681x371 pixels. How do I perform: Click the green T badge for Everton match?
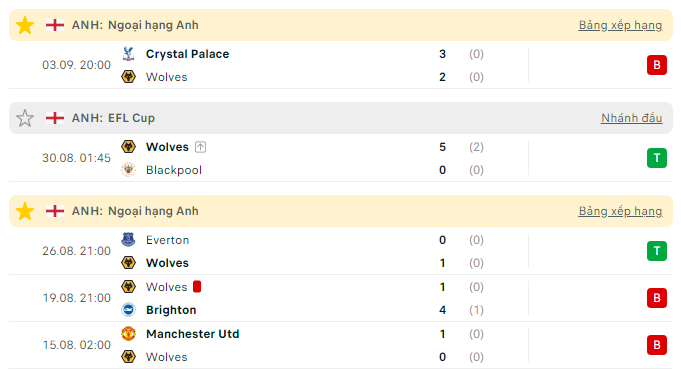pos(657,251)
